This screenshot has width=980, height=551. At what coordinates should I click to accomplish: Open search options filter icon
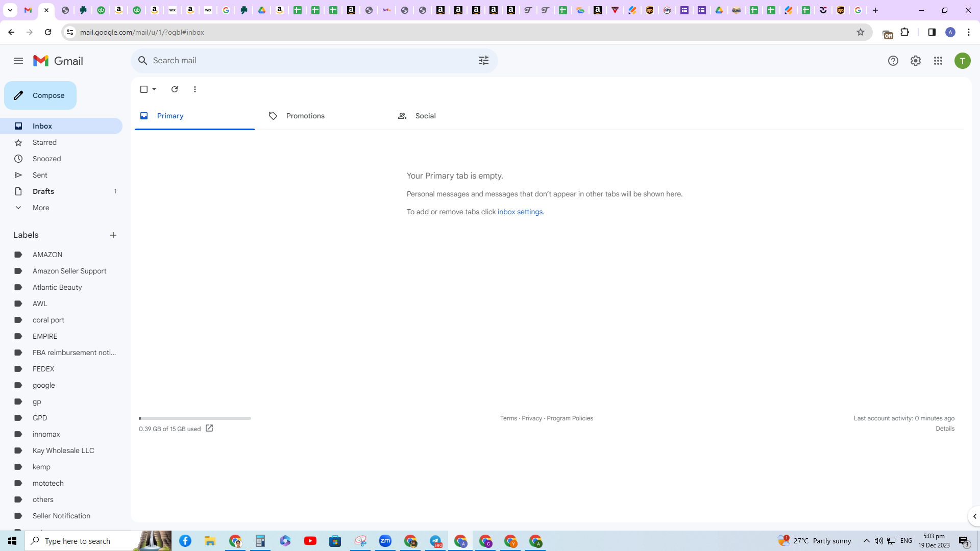point(484,60)
